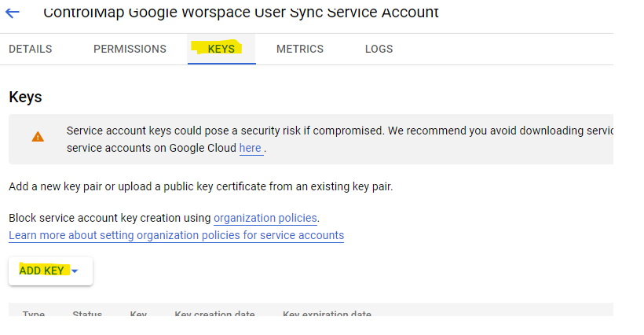The width and height of the screenshot is (644, 335).
Task: Click the back arrow icon
Action: [13, 13]
